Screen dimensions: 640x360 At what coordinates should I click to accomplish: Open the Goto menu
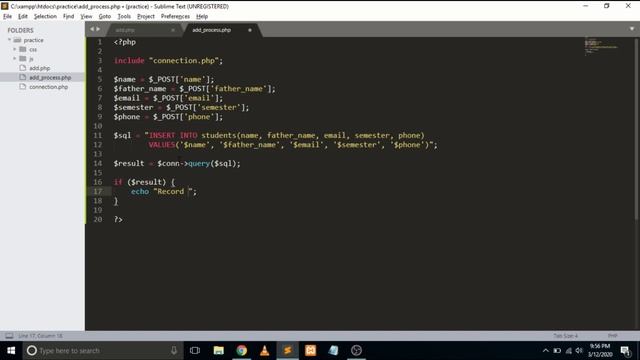coord(104,16)
